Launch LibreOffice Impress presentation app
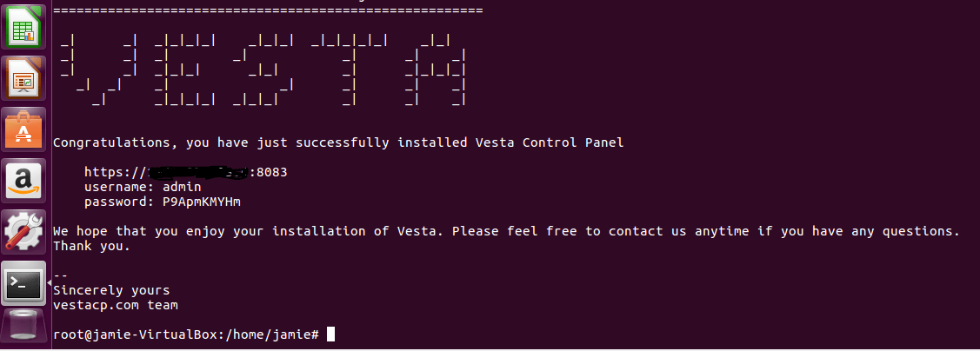Image resolution: width=980 pixels, height=351 pixels. pos(23,77)
